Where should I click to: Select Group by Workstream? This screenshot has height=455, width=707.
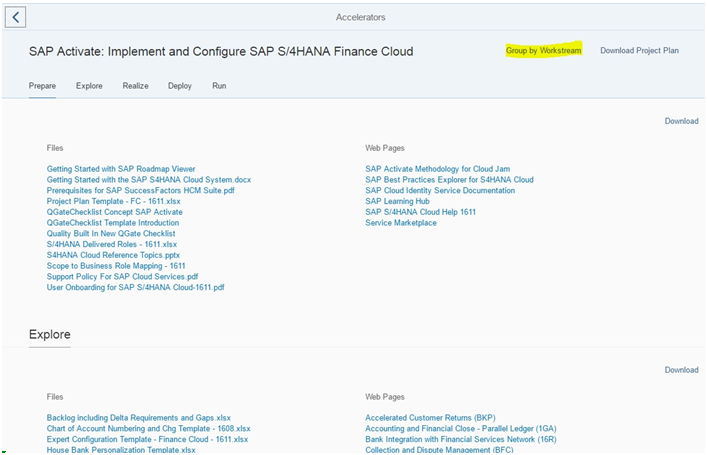coord(543,51)
